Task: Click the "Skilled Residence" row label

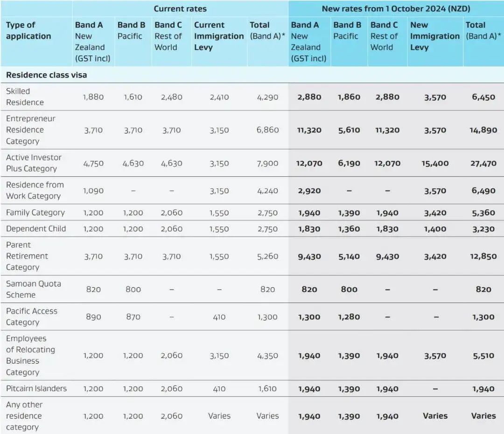Action: [x=25, y=97]
